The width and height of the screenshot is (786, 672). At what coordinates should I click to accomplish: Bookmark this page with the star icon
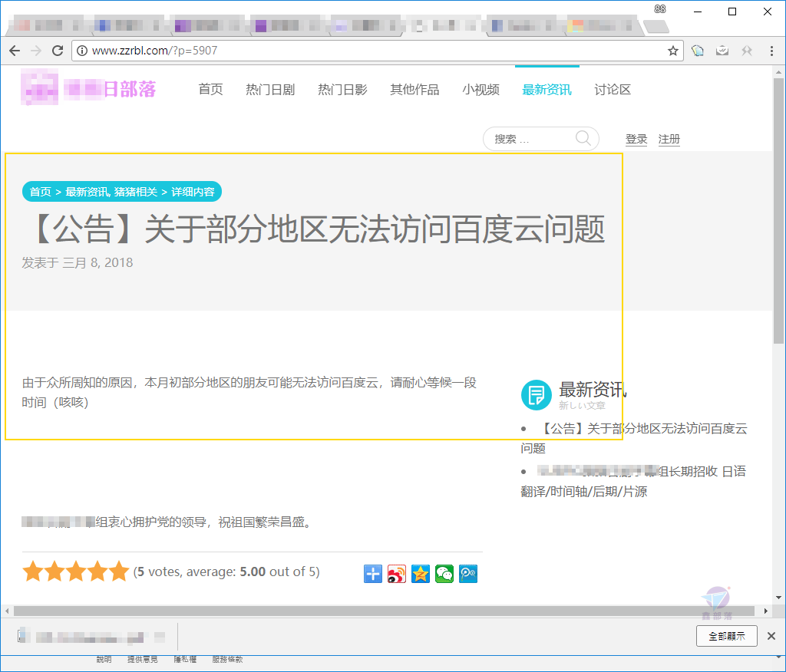[x=672, y=51]
